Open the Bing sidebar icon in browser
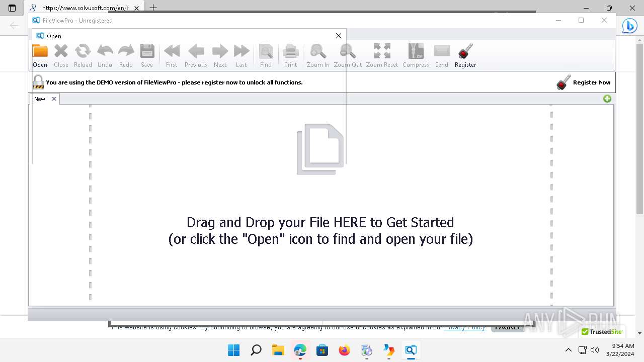 629,26
